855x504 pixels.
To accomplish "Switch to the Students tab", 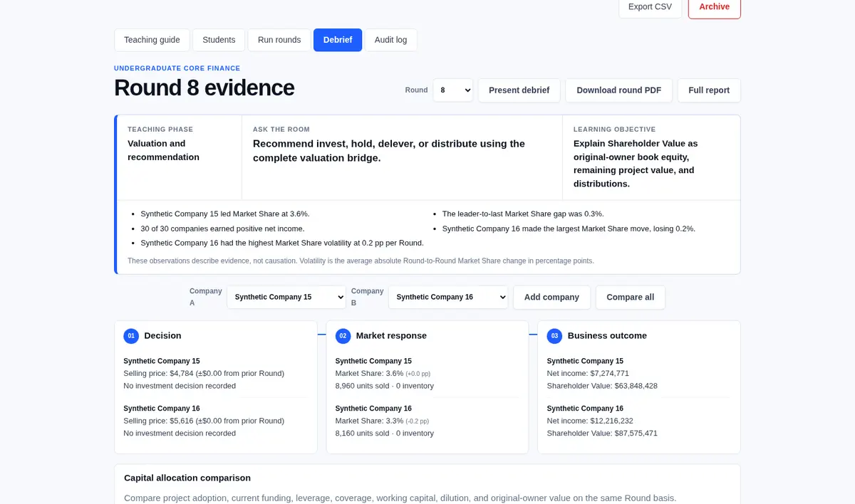I will pyautogui.click(x=219, y=40).
